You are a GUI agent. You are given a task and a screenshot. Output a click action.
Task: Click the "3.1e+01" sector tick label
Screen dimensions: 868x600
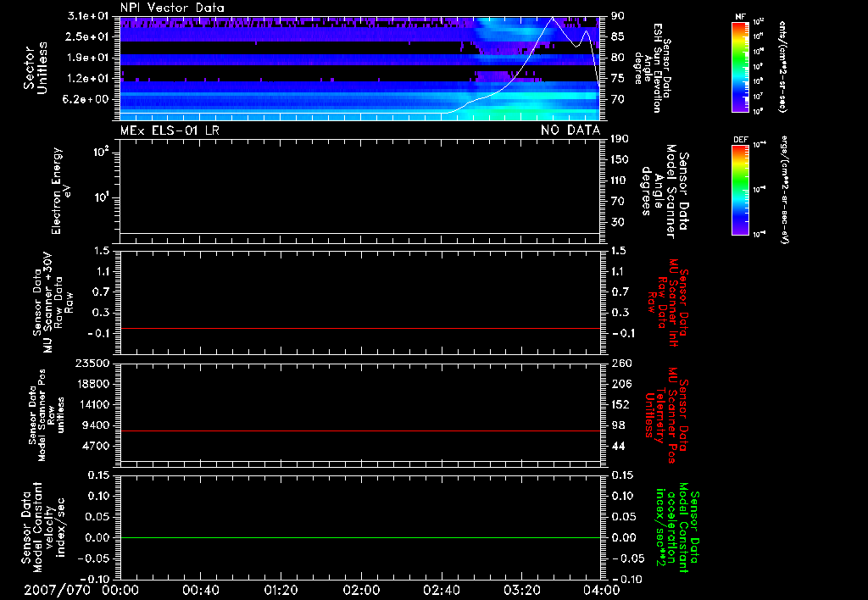87,16
